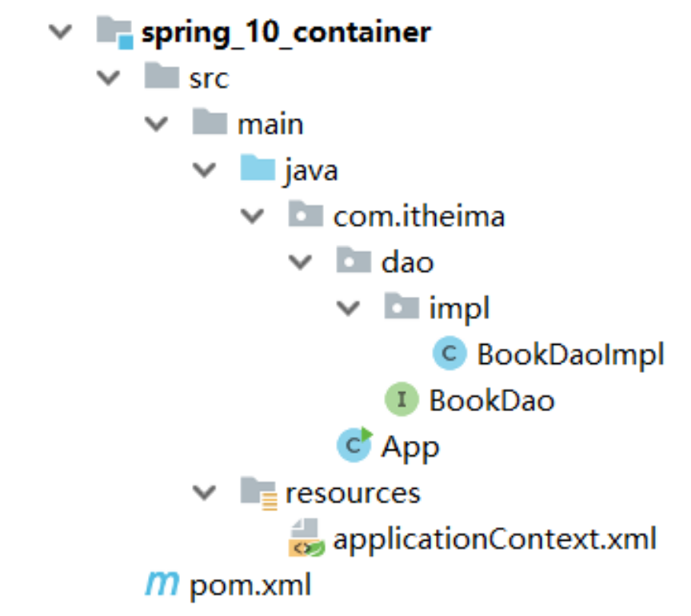The width and height of the screenshot is (691, 616).
Task: Collapse the dao package chevron
Action: [301, 262]
